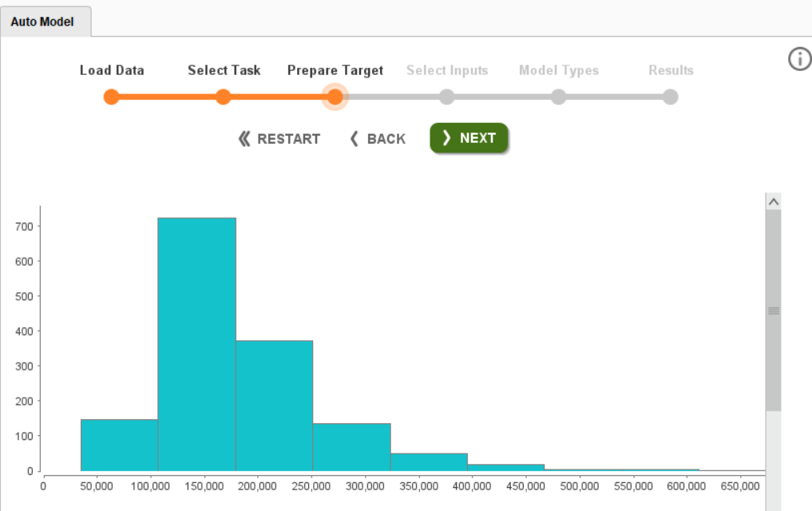Click the Load Data step label
Image resolution: width=812 pixels, height=511 pixels.
pyautogui.click(x=112, y=70)
